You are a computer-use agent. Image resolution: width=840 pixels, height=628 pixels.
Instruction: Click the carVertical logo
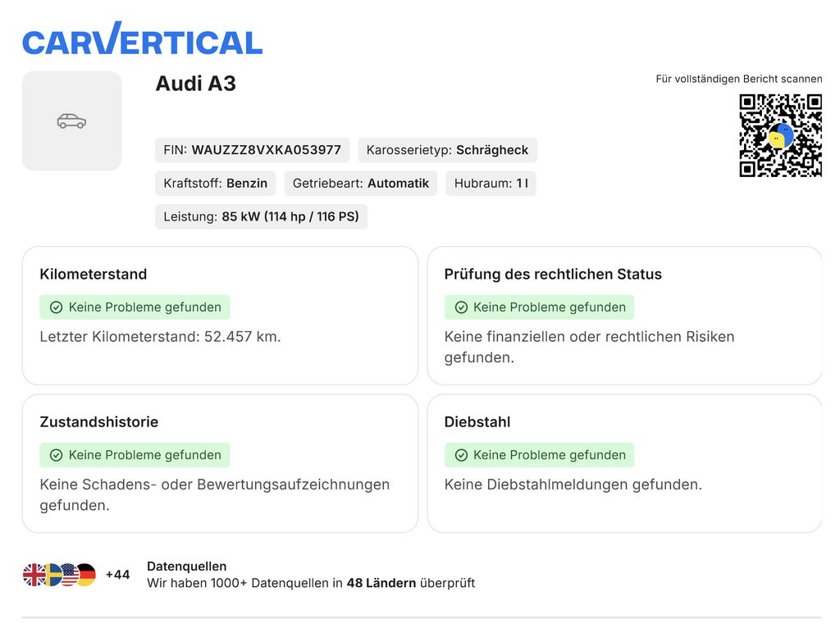pos(143,39)
